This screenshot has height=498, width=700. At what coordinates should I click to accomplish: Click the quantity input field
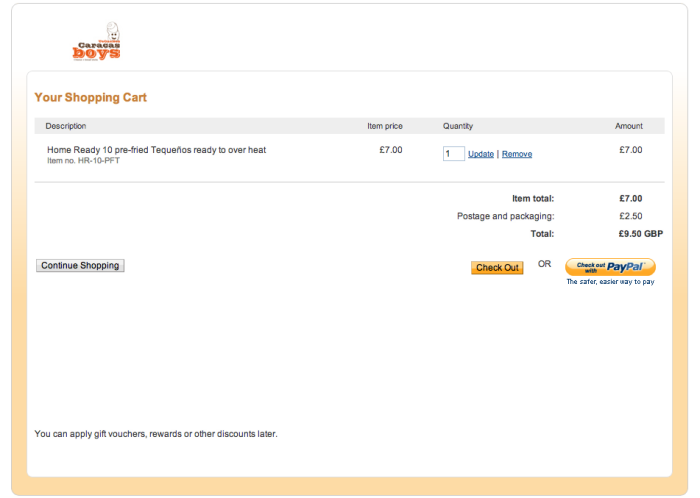coord(454,154)
